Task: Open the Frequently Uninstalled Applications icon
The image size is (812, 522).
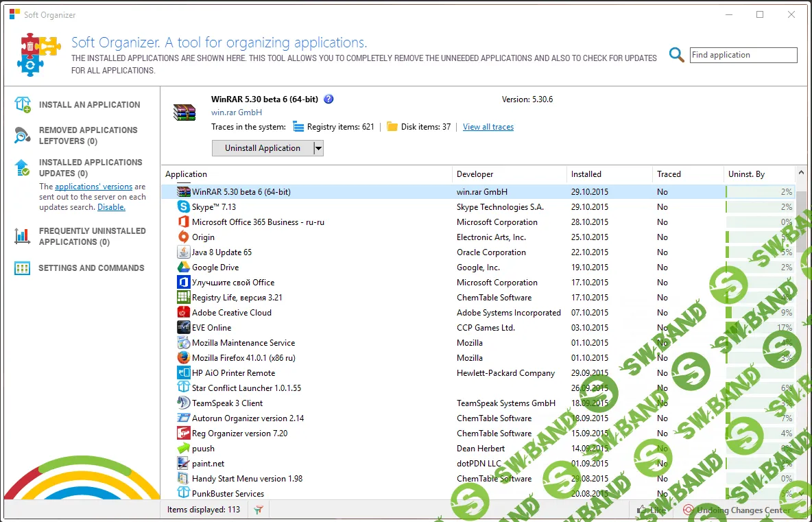Action: point(23,237)
